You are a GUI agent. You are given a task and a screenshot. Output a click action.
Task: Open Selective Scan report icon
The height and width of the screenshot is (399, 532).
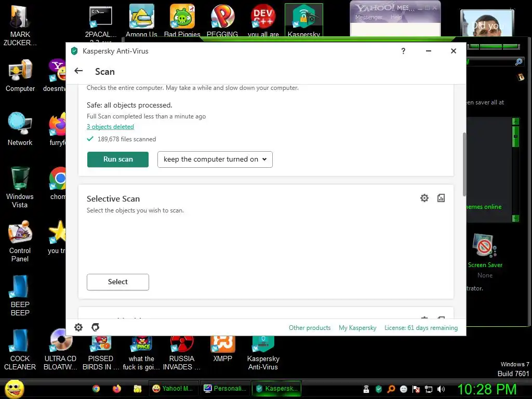(x=441, y=198)
